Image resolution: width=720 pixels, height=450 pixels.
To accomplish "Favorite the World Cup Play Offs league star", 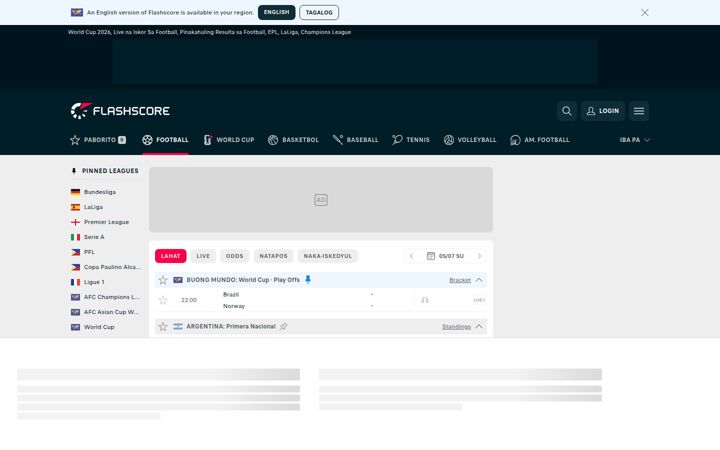I will click(x=163, y=280).
